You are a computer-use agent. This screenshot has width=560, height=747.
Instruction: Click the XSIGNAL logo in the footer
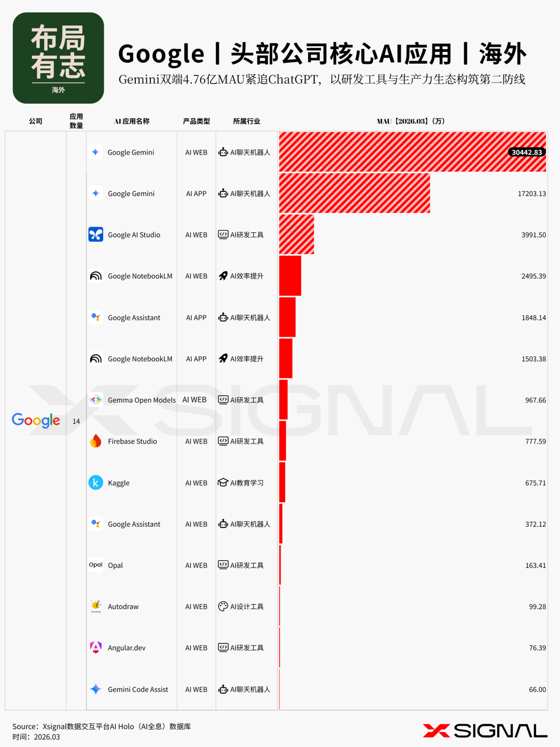click(x=485, y=730)
